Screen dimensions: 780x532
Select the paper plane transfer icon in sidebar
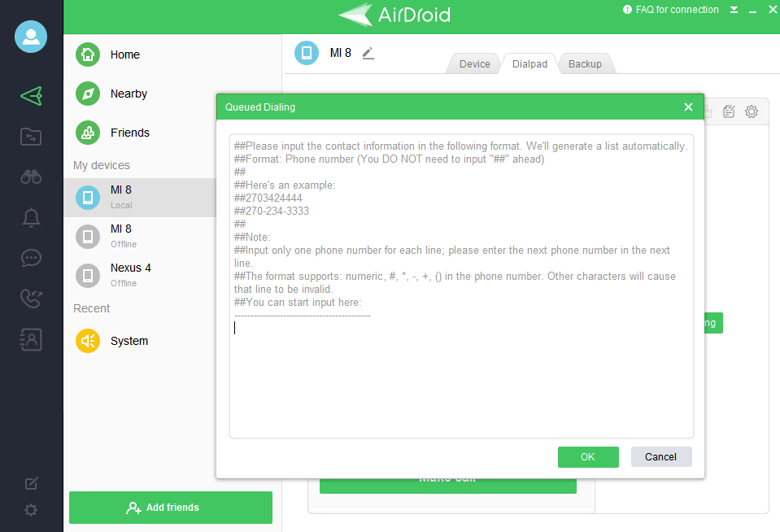point(31,95)
